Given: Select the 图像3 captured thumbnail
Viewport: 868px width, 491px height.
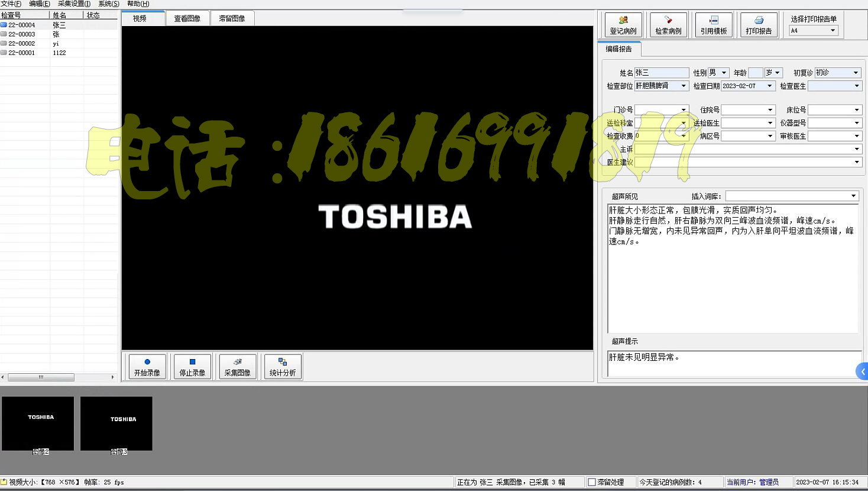Looking at the screenshot, I should 116,424.
